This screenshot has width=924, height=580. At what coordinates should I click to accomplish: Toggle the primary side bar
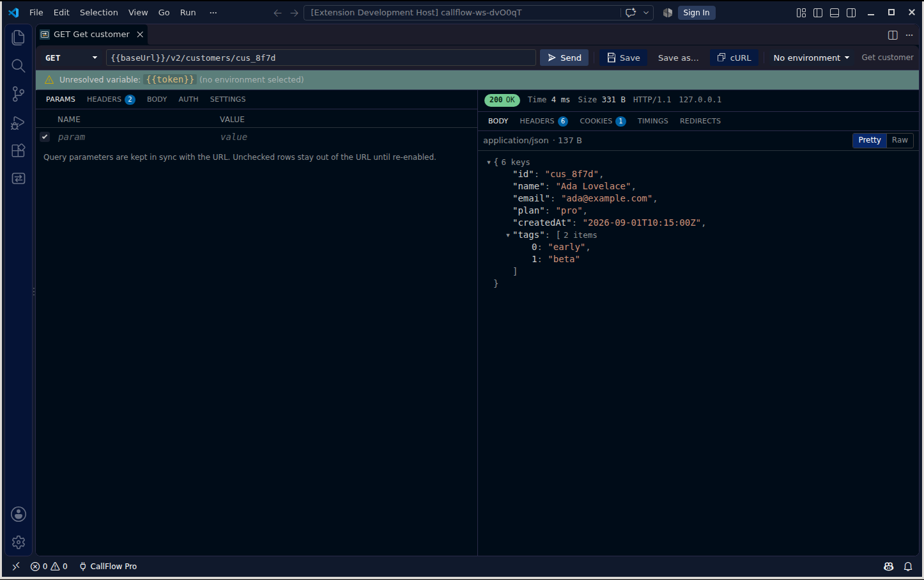point(818,13)
